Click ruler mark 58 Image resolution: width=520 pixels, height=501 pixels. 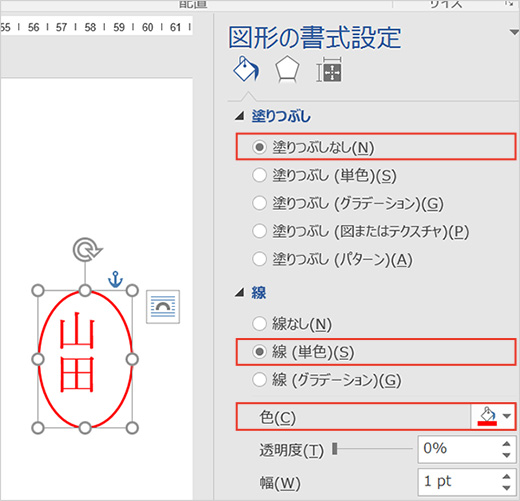[90, 27]
